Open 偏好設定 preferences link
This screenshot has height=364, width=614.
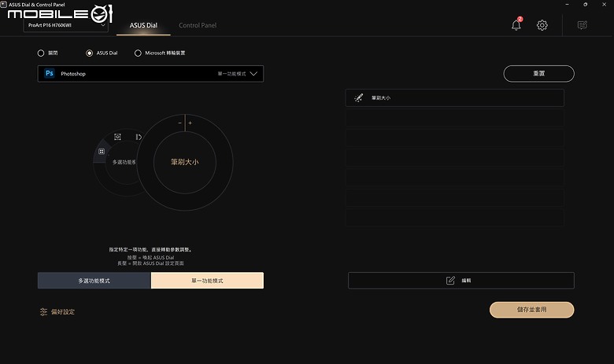pyautogui.click(x=63, y=311)
